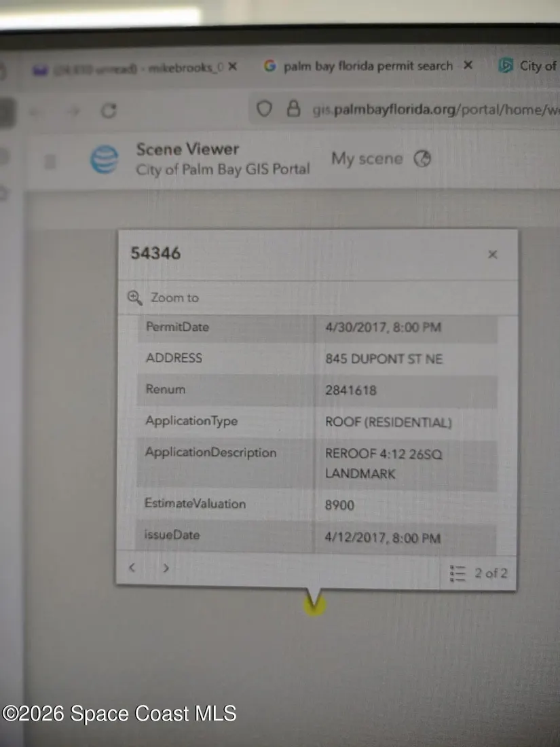The image size is (560, 747).
Task: Click the blue globe logo beside Scene Viewer
Action: pos(105,160)
